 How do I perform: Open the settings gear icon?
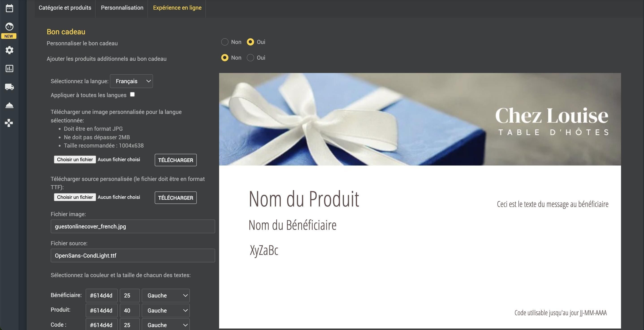point(9,50)
